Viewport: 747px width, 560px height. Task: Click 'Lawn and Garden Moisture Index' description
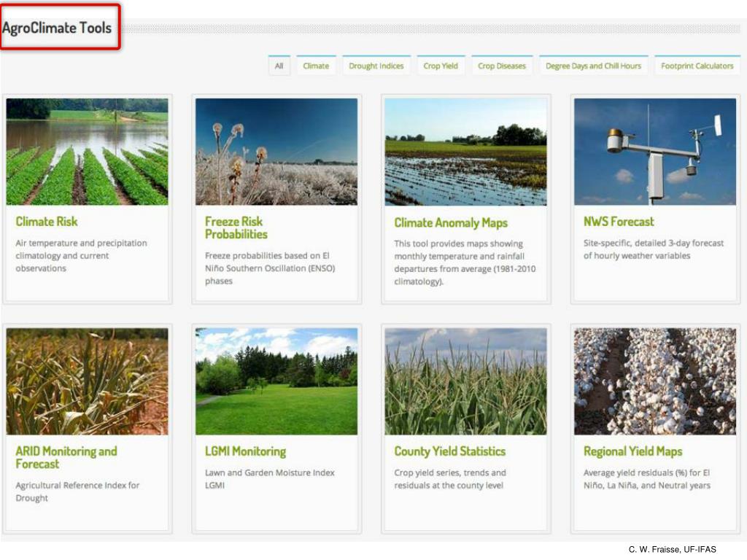[x=270, y=478]
